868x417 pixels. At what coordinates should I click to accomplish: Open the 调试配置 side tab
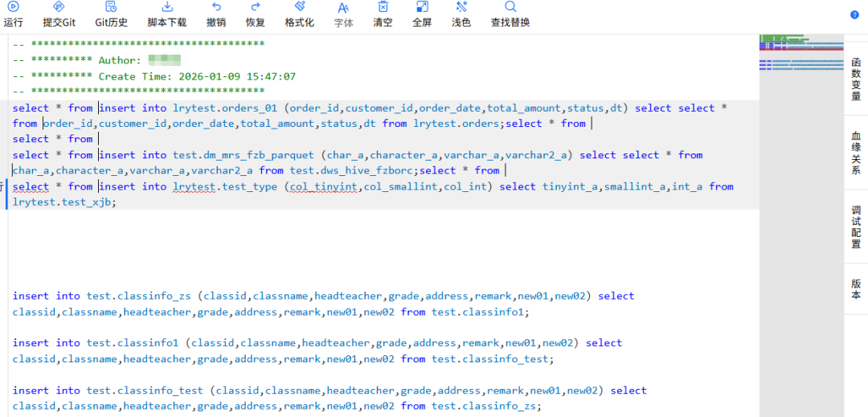(856, 227)
